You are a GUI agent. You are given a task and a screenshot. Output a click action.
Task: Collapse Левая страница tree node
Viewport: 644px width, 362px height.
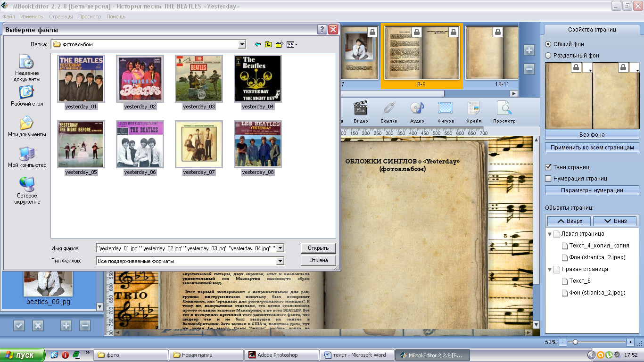click(550, 234)
